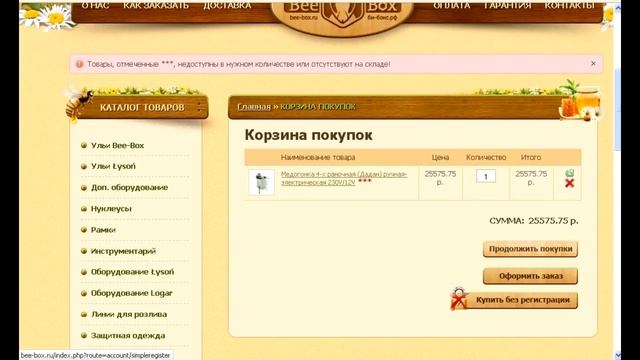Click the 'КОРЗИНА ПОКУПОК' breadcrumb text
This screenshot has height=360, width=640.
(318, 107)
